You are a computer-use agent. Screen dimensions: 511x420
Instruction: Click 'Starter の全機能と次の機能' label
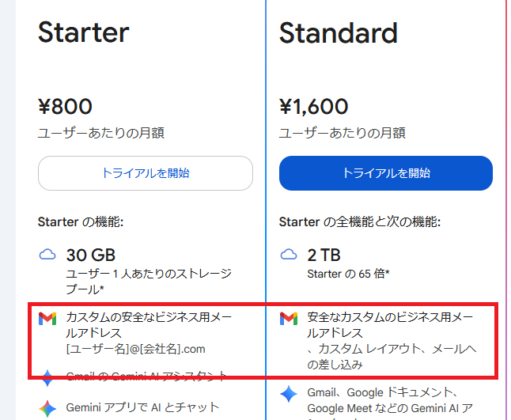360,221
